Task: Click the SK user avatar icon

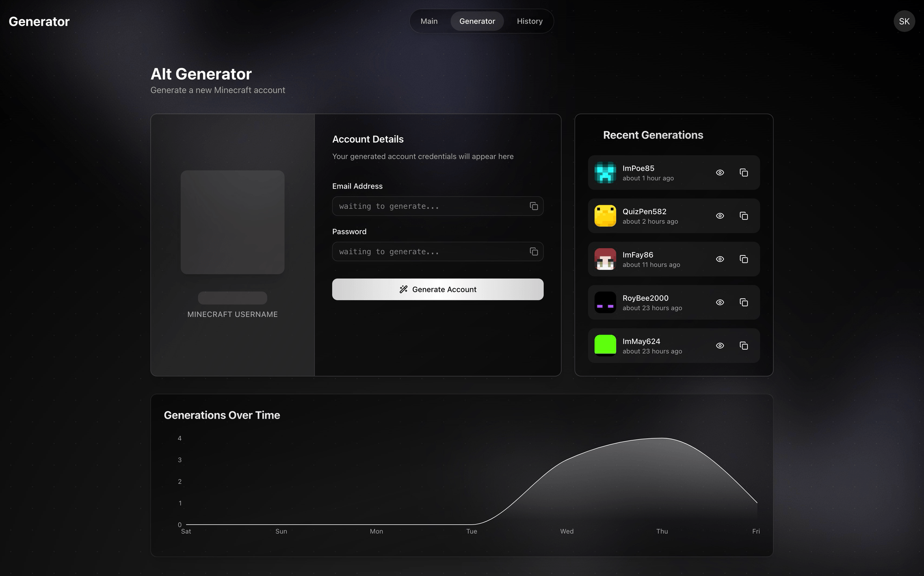Action: (x=904, y=21)
